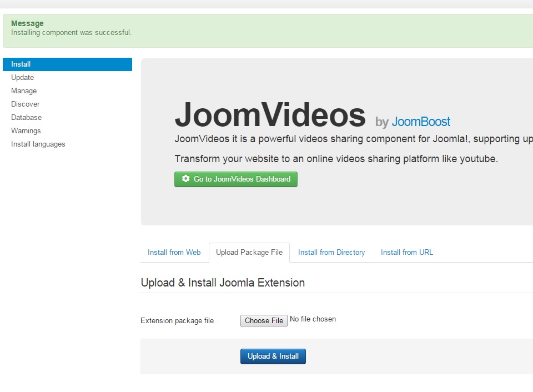Click 'Transform your website' description line

point(336,159)
